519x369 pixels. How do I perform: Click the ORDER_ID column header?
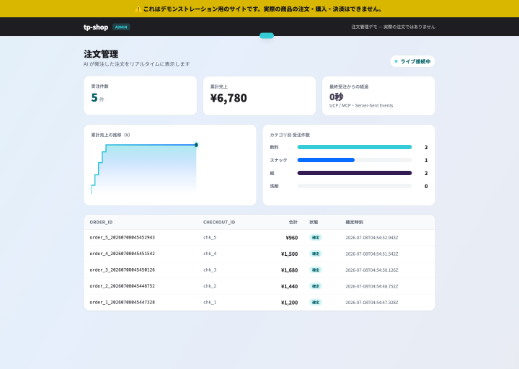coord(101,222)
